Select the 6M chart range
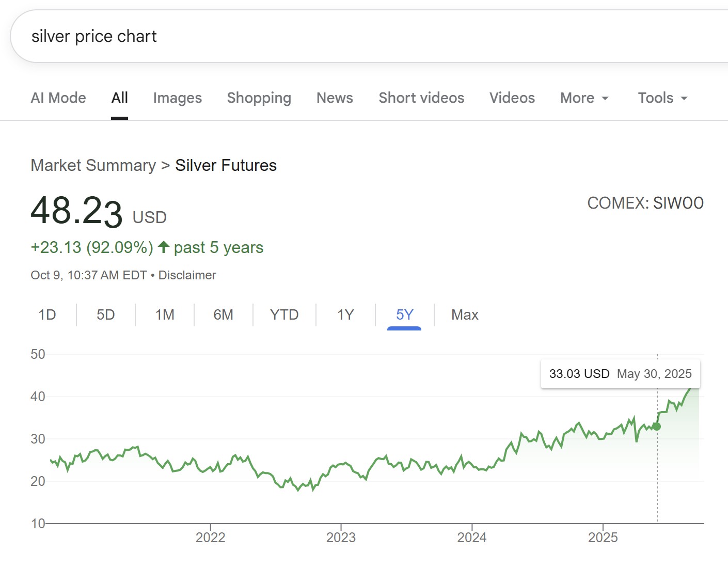Viewport: 728px width, 568px height. coord(224,315)
